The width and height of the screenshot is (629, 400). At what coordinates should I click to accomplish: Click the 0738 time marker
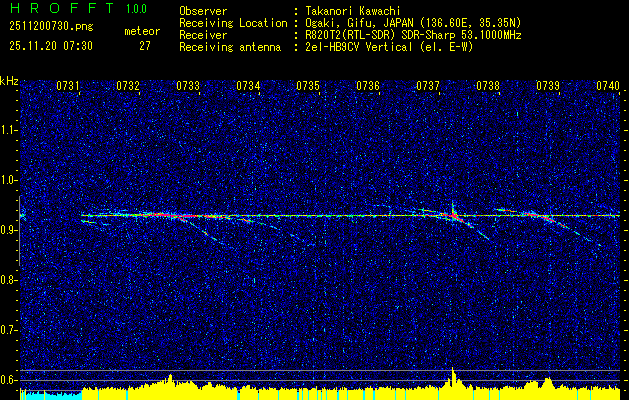point(488,85)
